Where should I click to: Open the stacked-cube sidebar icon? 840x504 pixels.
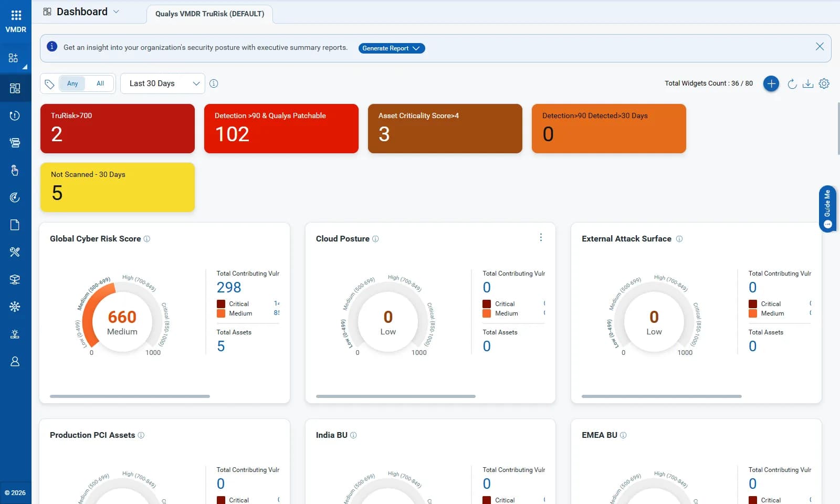point(15,279)
